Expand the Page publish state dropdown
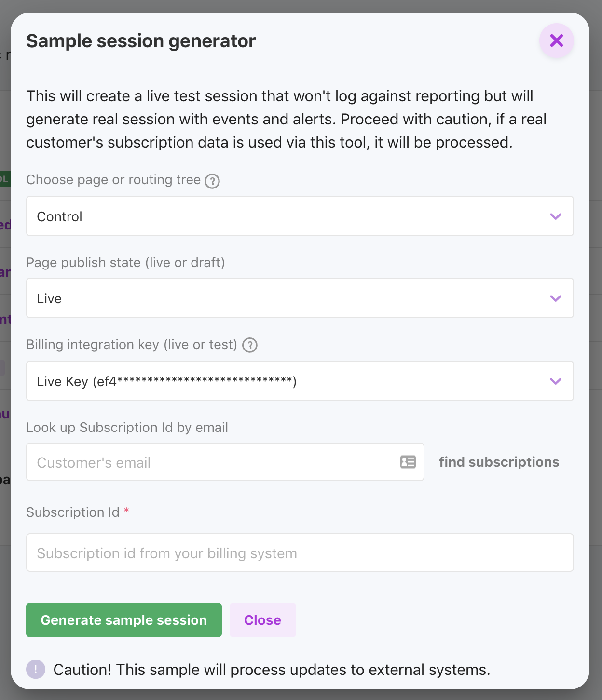This screenshot has height=700, width=602. coord(289,298)
